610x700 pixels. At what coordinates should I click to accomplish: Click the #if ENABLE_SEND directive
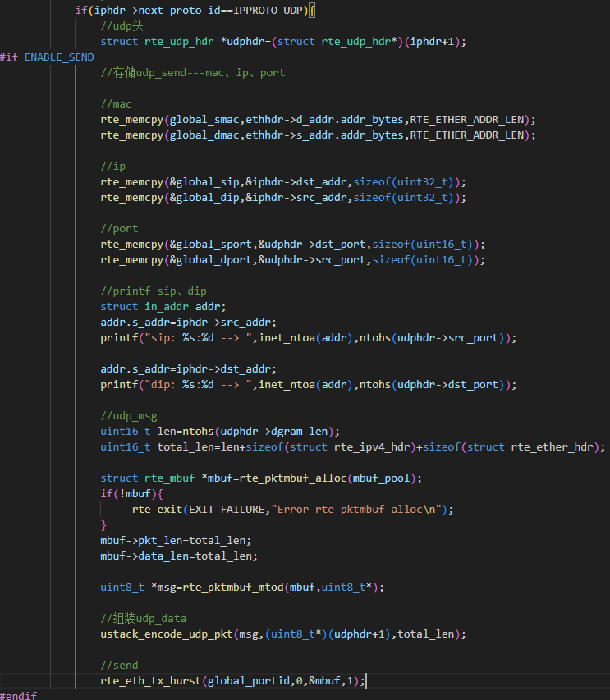pyautogui.click(x=47, y=57)
